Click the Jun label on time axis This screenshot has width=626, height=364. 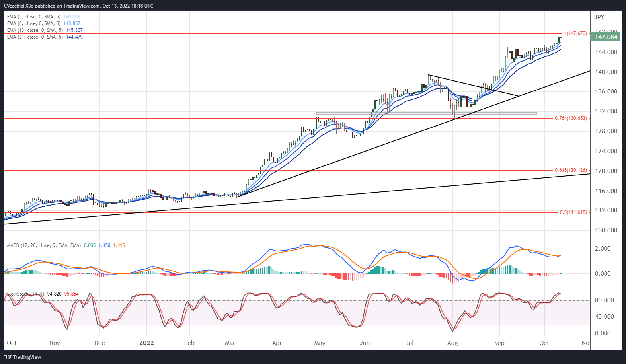pyautogui.click(x=365, y=343)
